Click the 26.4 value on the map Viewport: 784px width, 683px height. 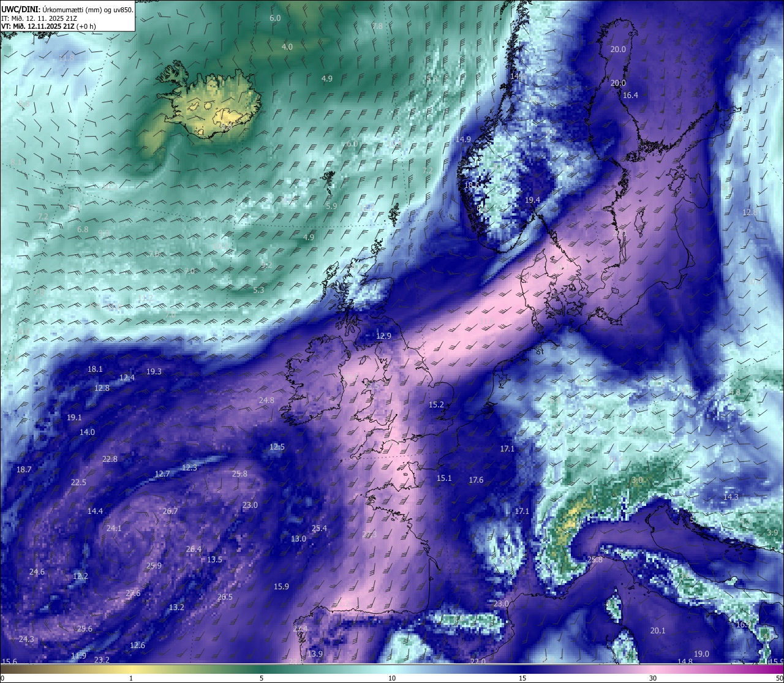[194, 549]
